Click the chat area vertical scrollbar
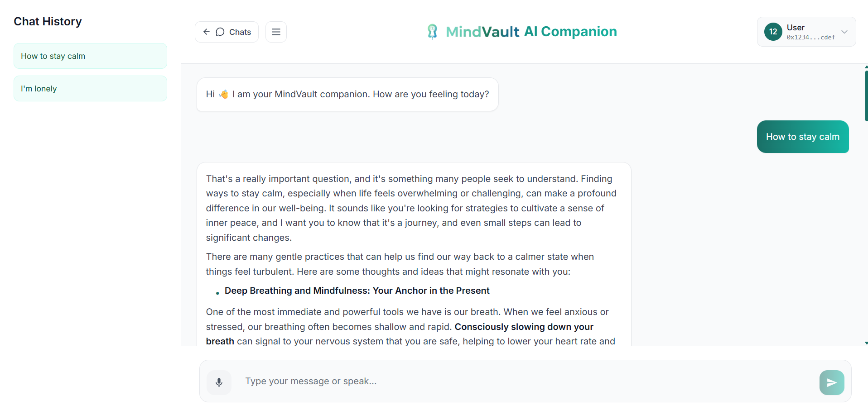 [866, 95]
